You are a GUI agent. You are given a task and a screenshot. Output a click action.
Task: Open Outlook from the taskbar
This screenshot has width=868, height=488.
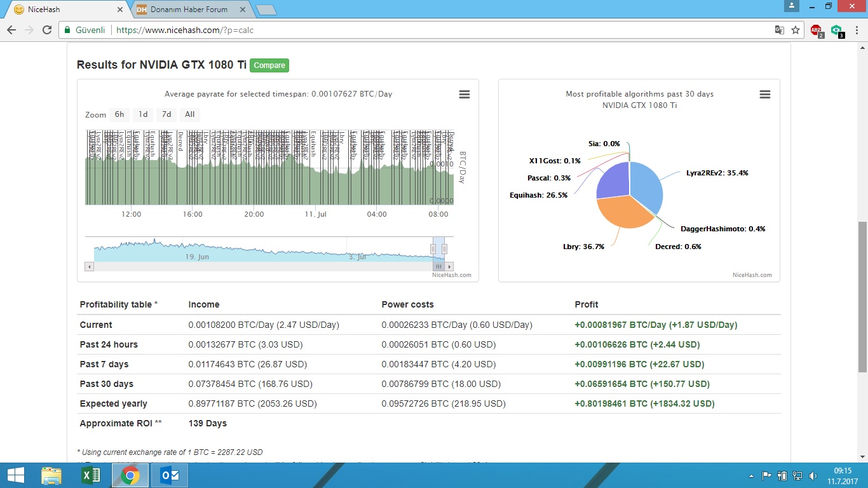(170, 475)
